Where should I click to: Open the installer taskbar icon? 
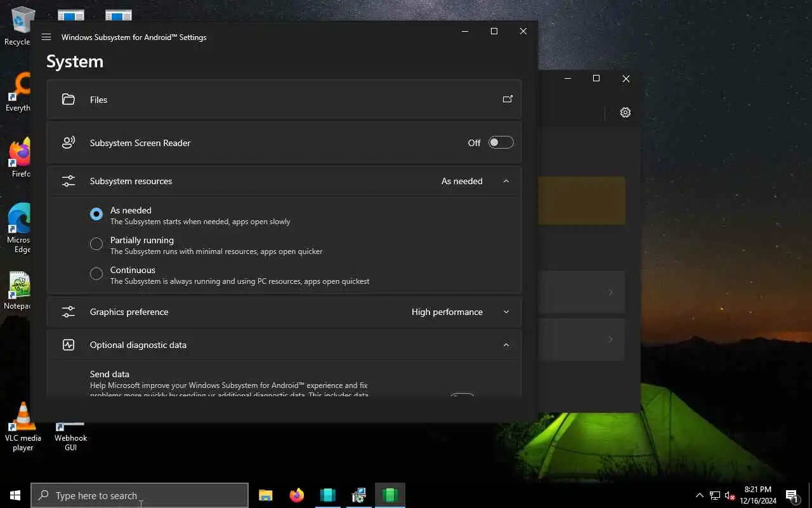click(359, 495)
